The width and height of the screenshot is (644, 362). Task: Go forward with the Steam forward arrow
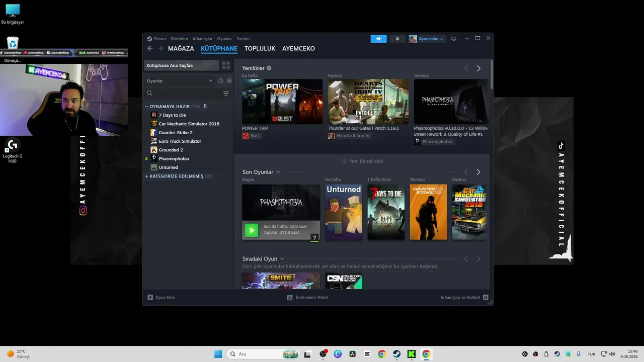coord(160,48)
